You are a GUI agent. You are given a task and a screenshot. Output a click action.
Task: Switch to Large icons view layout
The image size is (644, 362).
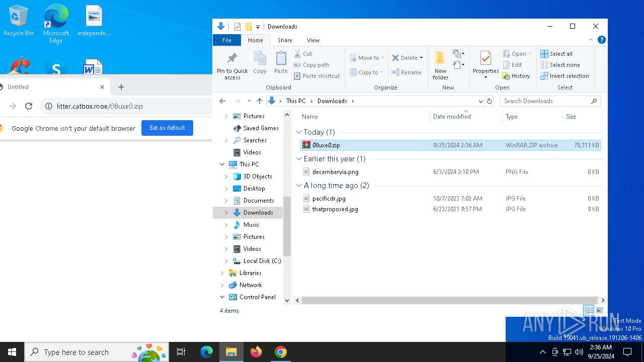(599, 310)
